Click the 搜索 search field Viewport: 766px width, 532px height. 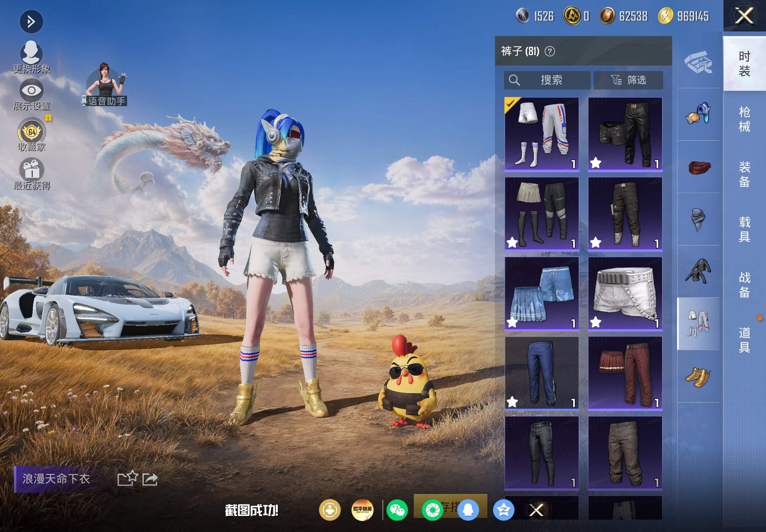(x=547, y=80)
